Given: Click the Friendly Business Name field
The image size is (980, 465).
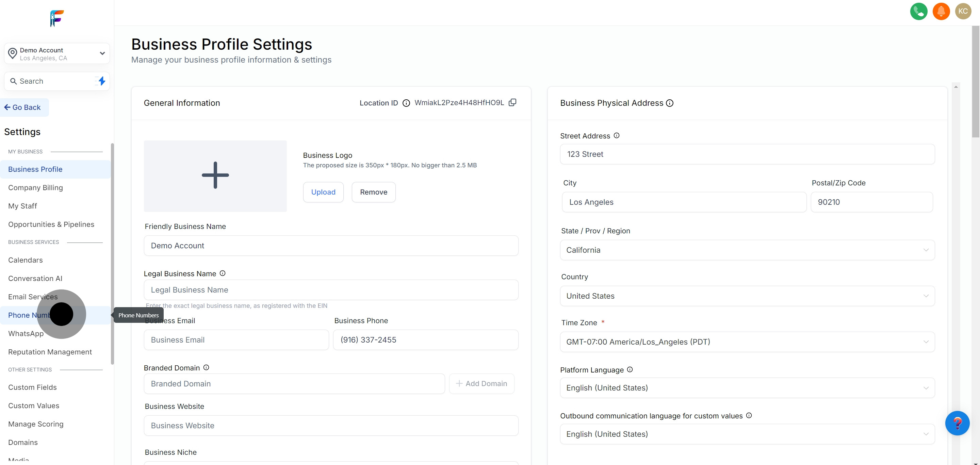Looking at the screenshot, I should [x=331, y=246].
